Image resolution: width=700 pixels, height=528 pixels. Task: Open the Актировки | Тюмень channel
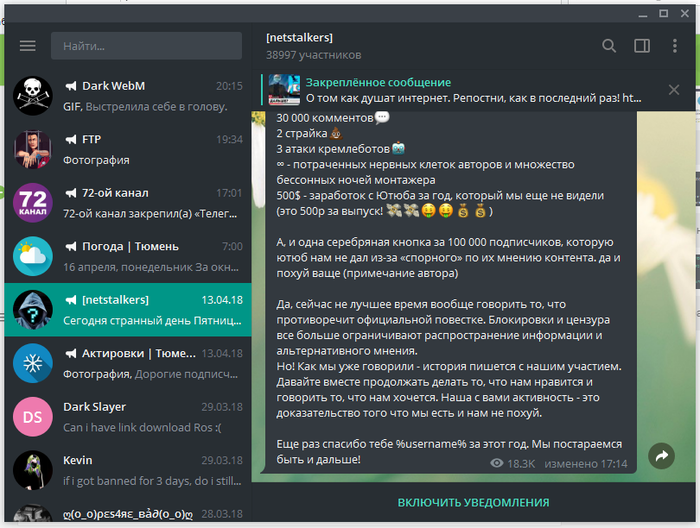pos(150,363)
